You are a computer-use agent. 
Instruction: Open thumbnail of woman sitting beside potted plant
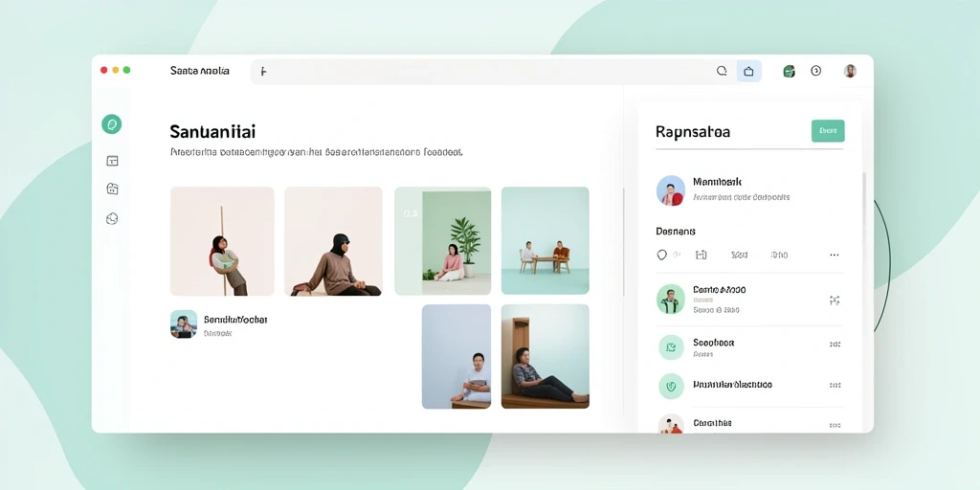(442, 240)
